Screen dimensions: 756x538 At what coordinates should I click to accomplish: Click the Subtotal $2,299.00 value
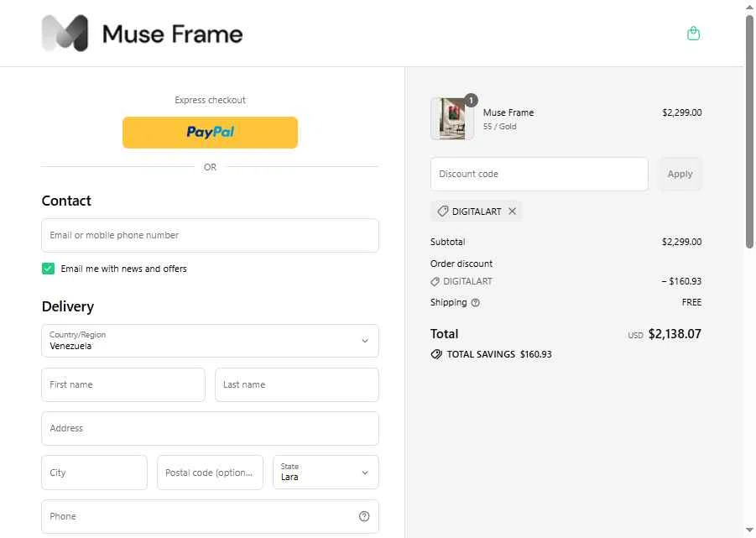click(x=681, y=242)
